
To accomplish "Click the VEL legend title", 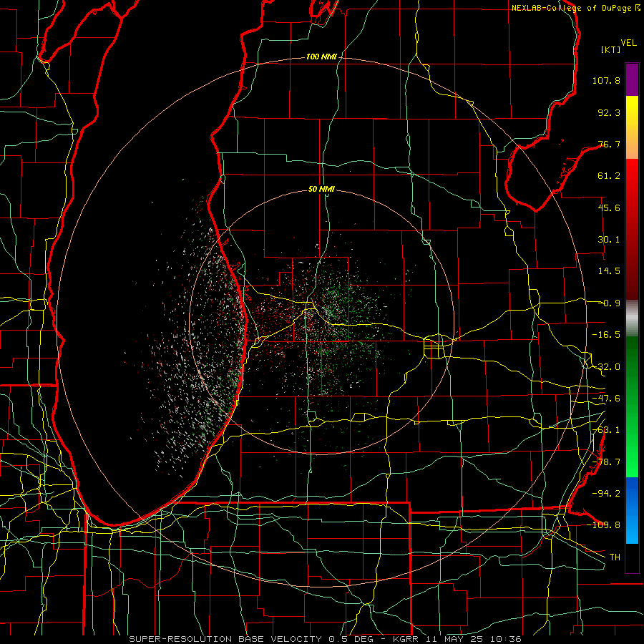I will click(x=628, y=43).
